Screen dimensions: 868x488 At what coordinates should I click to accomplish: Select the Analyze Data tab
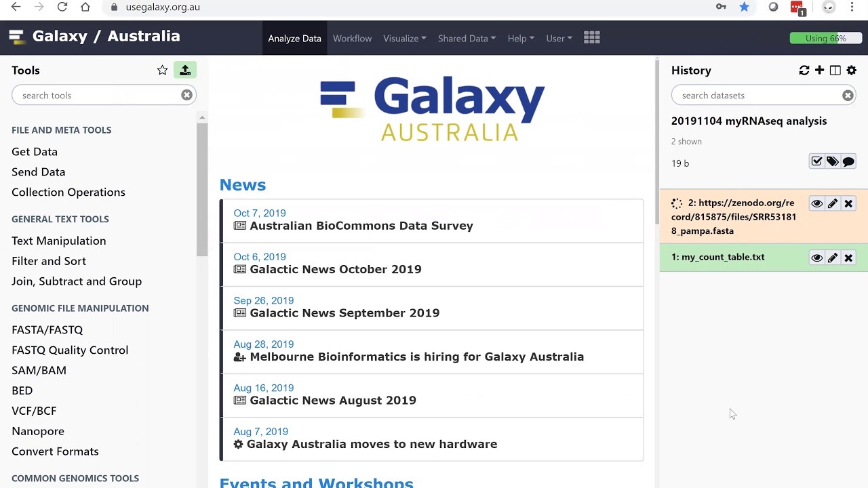point(294,39)
